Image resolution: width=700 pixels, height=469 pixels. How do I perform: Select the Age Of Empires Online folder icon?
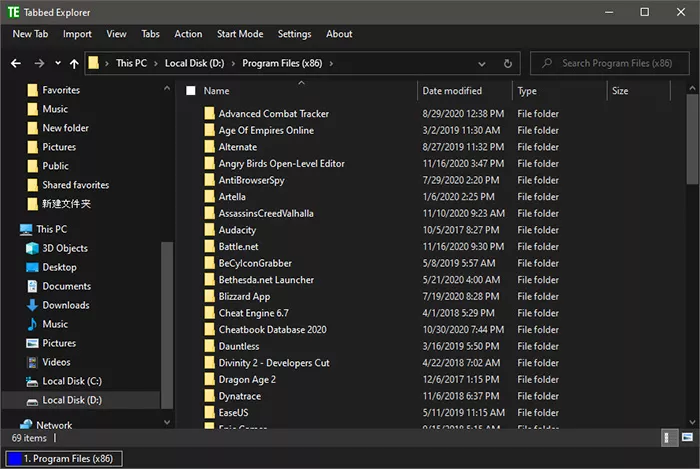click(x=210, y=130)
